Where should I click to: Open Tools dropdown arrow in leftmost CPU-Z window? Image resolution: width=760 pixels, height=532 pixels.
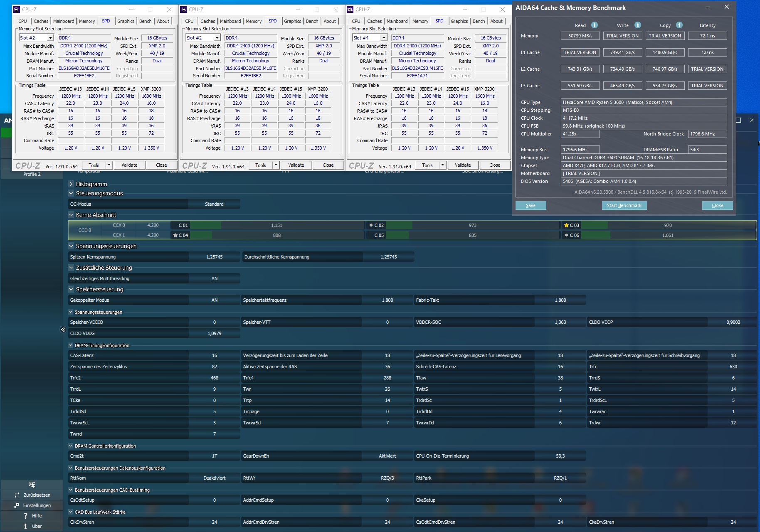pyautogui.click(x=109, y=165)
